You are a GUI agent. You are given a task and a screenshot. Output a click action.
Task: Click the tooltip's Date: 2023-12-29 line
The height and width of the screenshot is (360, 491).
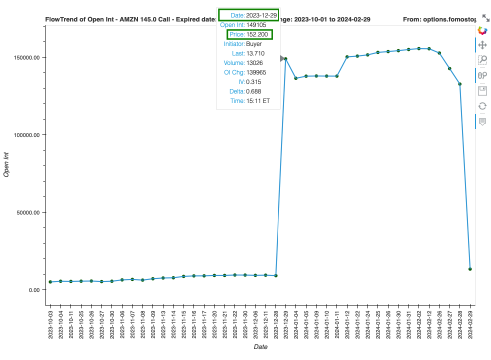[253, 15]
